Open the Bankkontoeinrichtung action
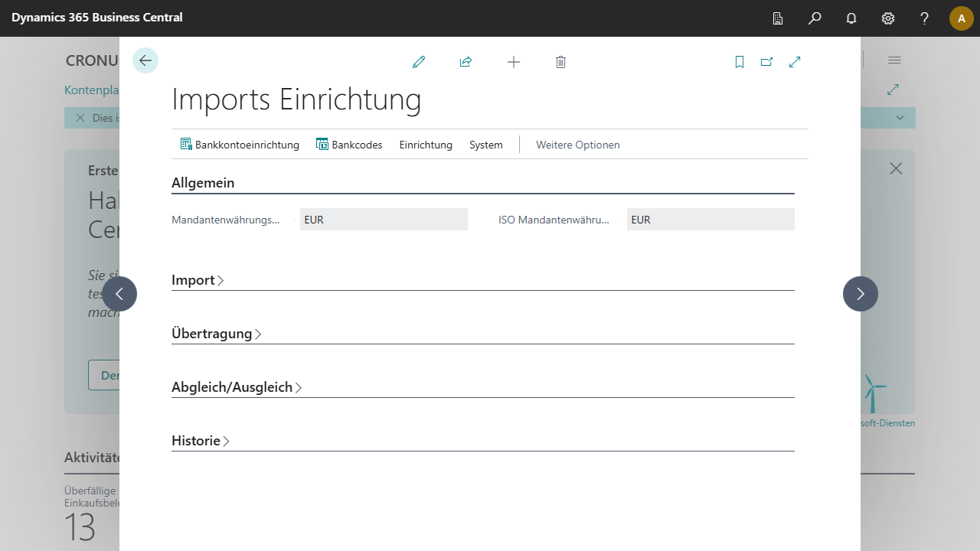Viewport: 980px width, 551px height. coord(240,145)
